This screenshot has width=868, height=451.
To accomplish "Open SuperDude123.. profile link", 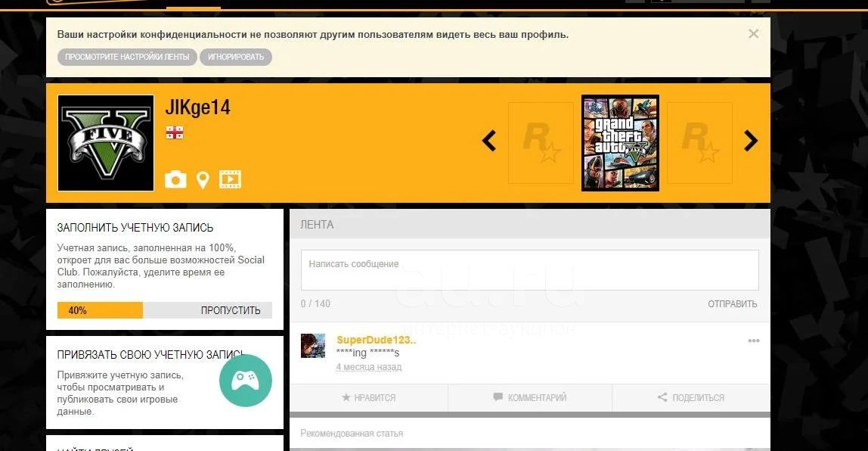I will 377,341.
